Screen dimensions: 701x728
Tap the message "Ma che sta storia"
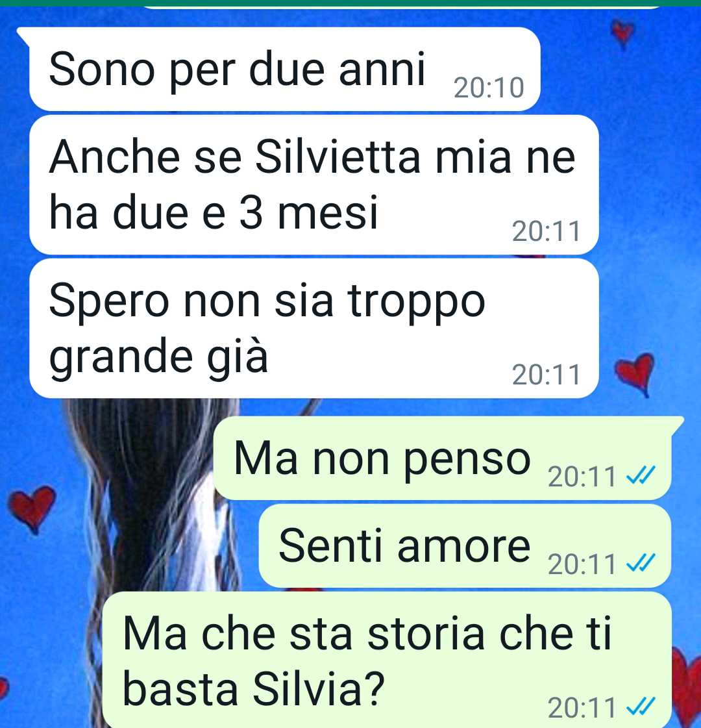387,660
